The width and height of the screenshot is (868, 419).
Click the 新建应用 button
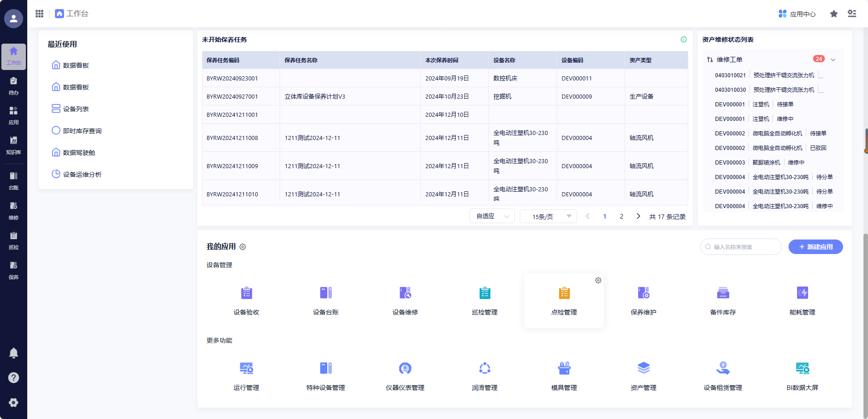coord(815,247)
